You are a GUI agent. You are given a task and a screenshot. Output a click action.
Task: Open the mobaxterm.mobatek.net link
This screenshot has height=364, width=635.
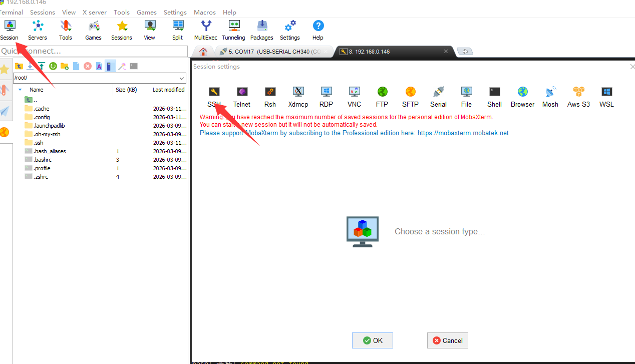(x=463, y=133)
